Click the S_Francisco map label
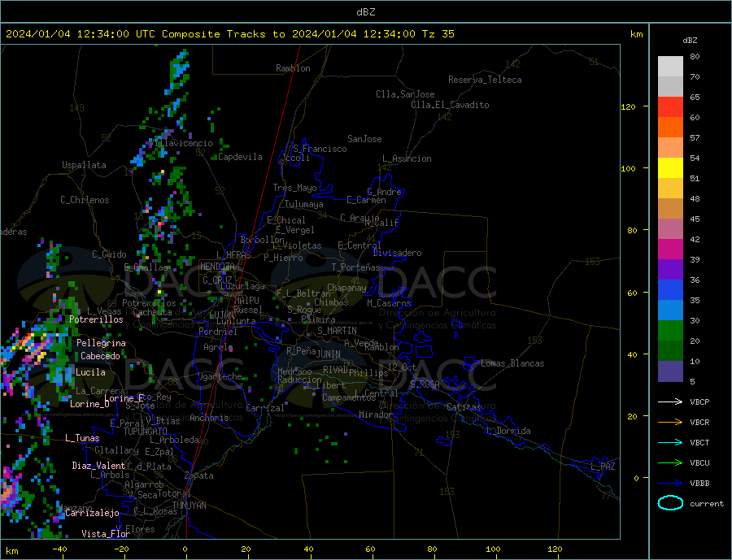 tap(320, 149)
